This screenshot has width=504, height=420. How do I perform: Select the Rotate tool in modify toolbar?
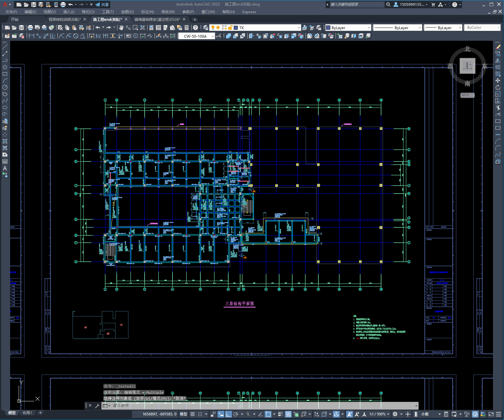[x=498, y=87]
